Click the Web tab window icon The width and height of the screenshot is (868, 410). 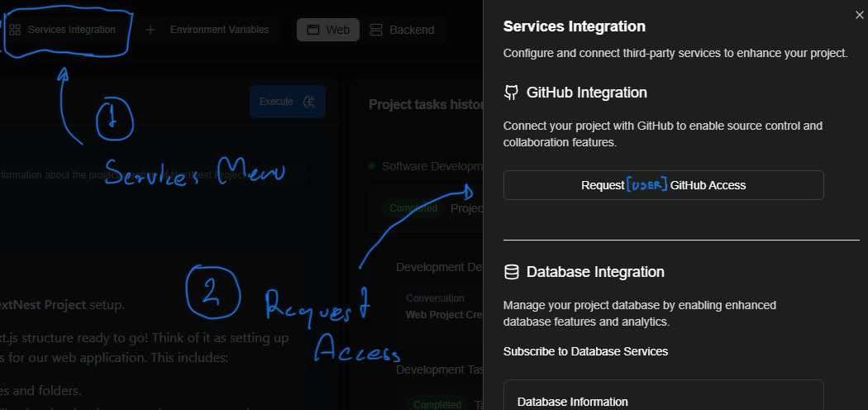[x=313, y=30]
